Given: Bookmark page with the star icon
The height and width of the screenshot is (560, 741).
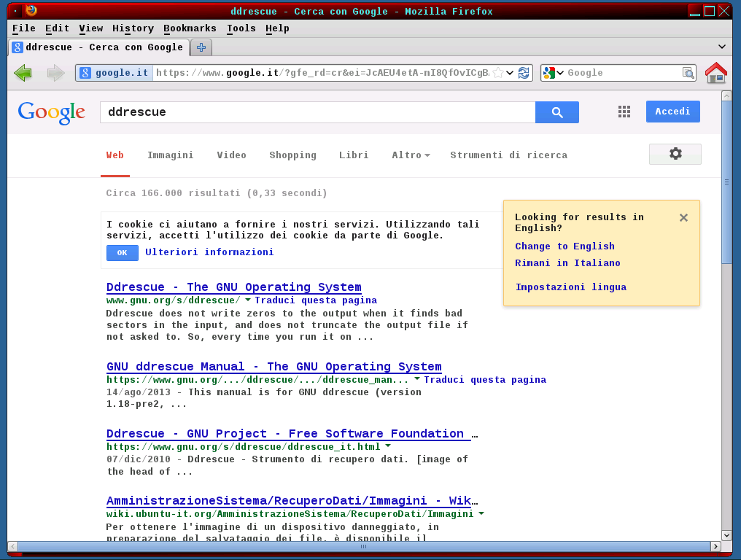Looking at the screenshot, I should click(498, 73).
